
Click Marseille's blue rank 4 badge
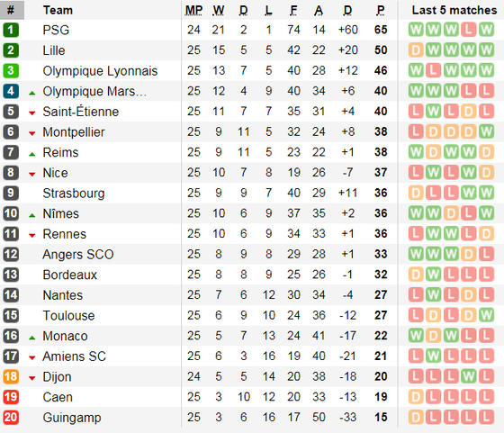tap(11, 91)
